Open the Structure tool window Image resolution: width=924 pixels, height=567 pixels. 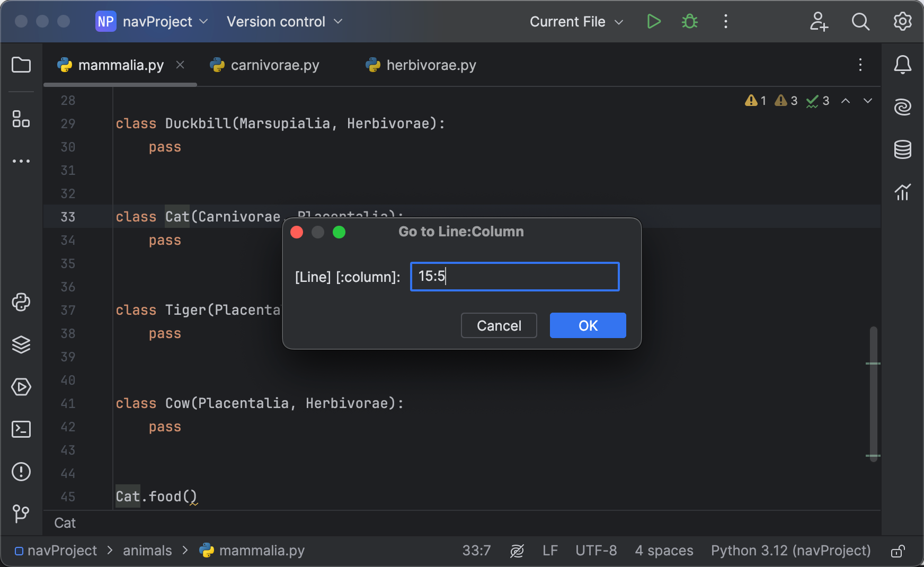pos(21,120)
